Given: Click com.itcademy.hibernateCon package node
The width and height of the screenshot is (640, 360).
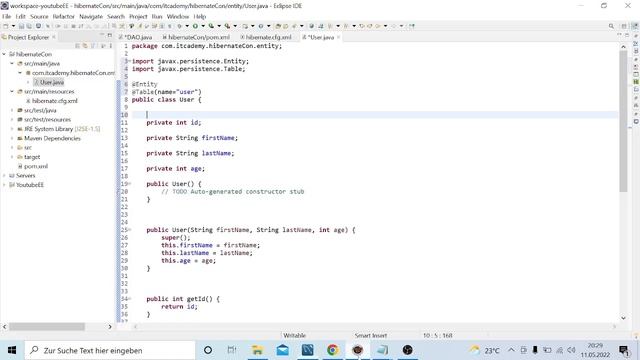Looking at the screenshot, I should [73, 73].
